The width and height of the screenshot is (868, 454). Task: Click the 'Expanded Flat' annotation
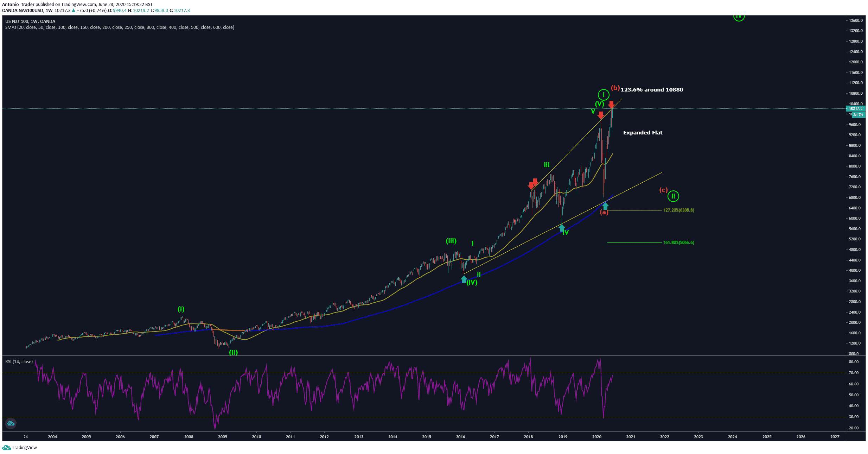[643, 133]
